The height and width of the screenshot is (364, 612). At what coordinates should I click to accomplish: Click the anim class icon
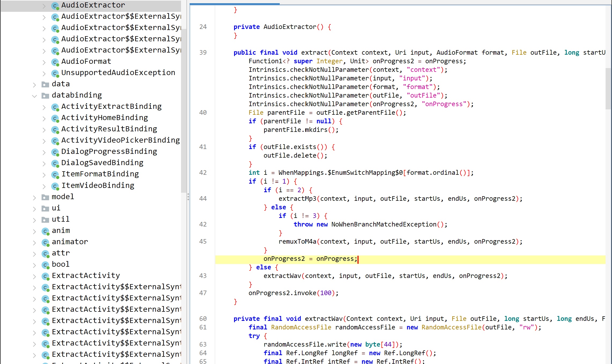pos(46,231)
